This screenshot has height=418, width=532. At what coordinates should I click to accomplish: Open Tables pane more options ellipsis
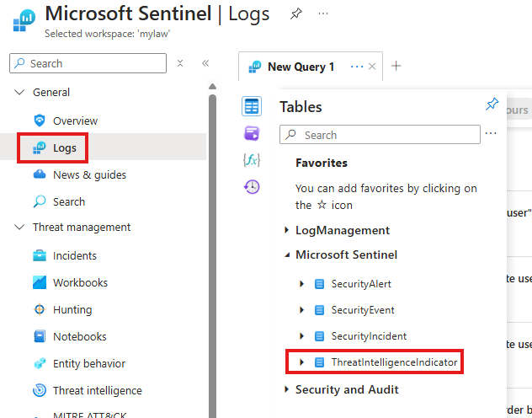[491, 133]
